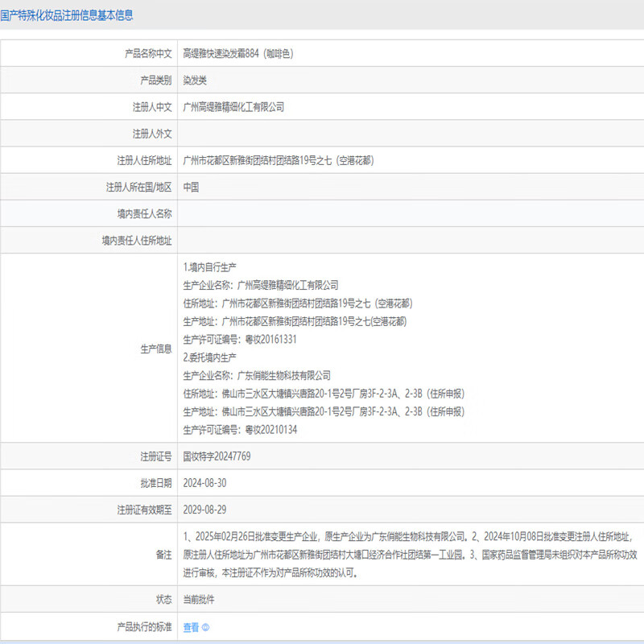Click the circular icon beside 查看
Image resolution: width=644 pixels, height=644 pixels.
205,628
